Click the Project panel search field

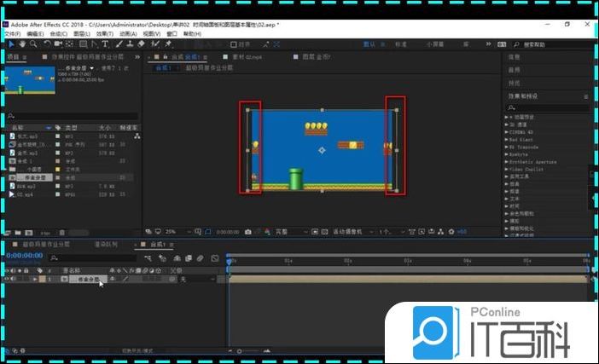click(73, 116)
